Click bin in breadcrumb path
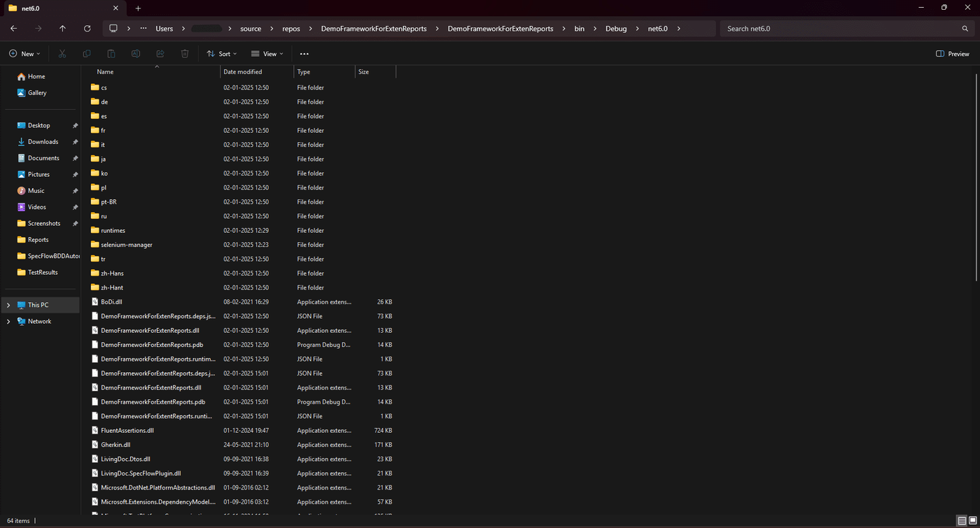The image size is (980, 528). [x=580, y=29]
